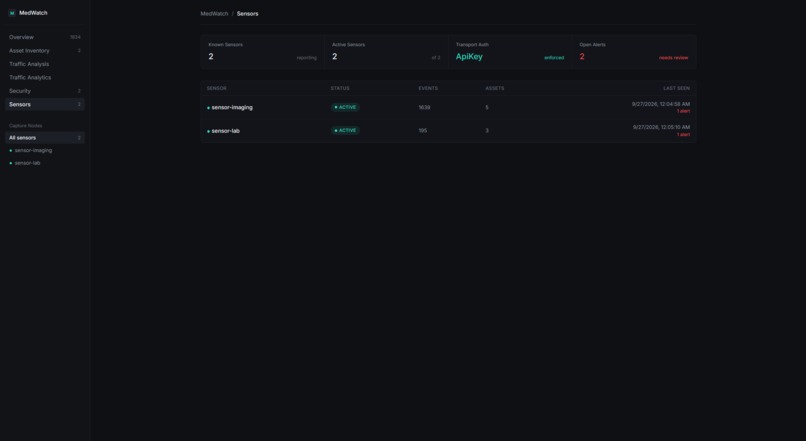
Task: Choose sensor-lab in sidebar Capture Nodes list
Action: point(45,163)
